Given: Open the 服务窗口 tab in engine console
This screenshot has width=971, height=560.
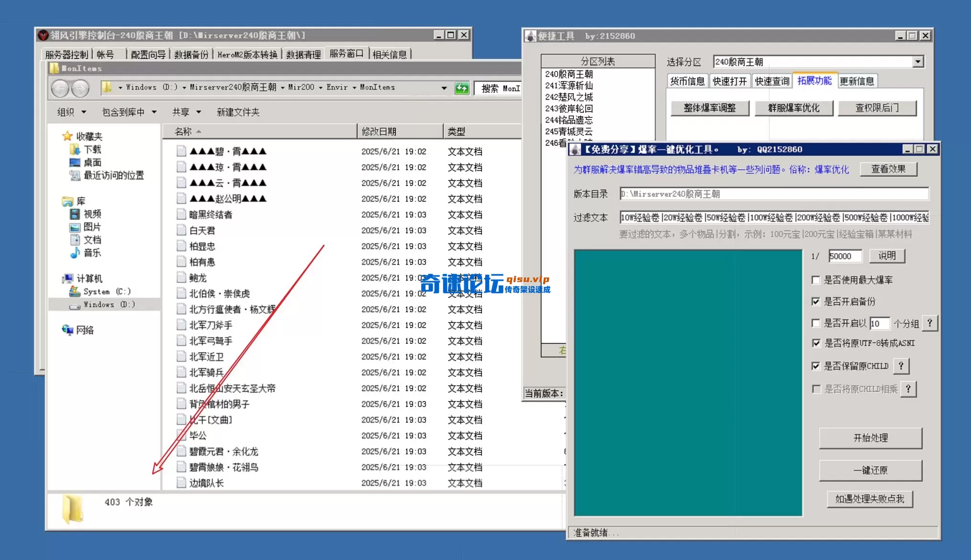Looking at the screenshot, I should (x=346, y=54).
